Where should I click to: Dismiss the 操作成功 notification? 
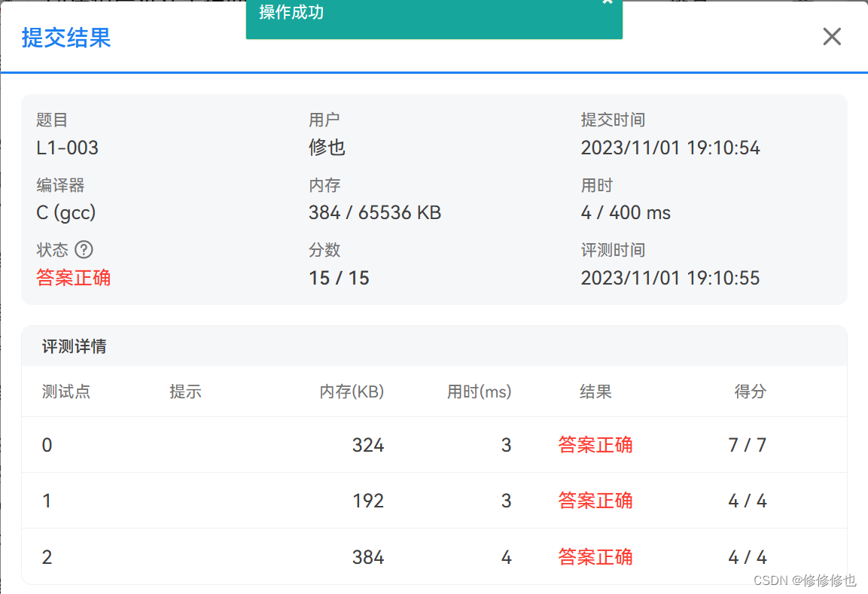tap(608, 3)
